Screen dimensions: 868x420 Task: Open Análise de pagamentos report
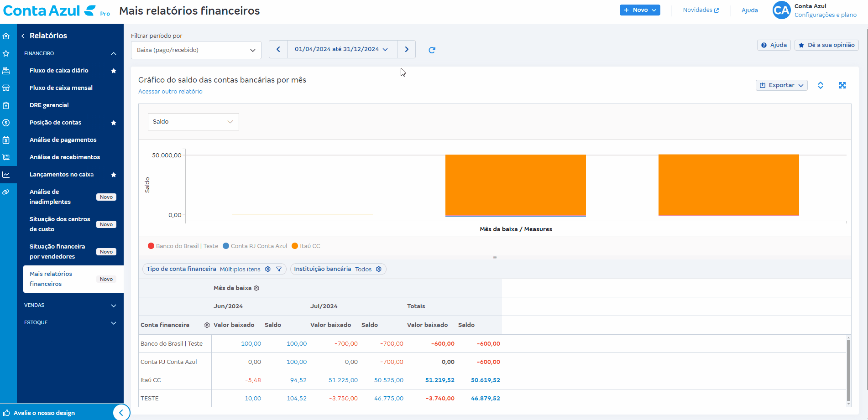63,140
